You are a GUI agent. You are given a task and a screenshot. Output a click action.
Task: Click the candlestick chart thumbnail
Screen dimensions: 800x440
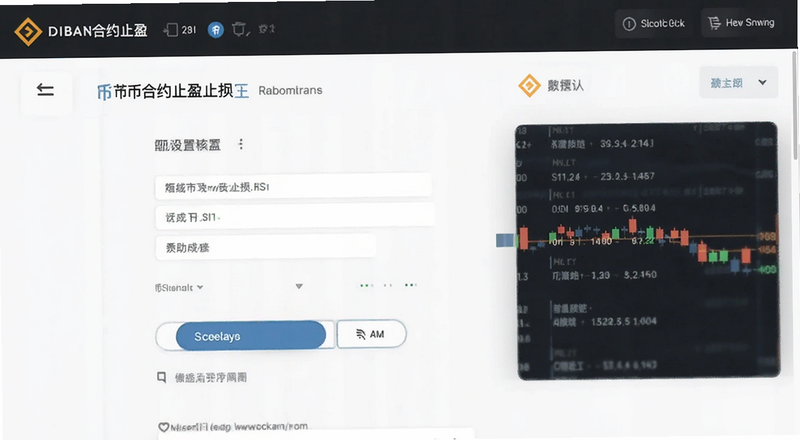[x=647, y=251]
